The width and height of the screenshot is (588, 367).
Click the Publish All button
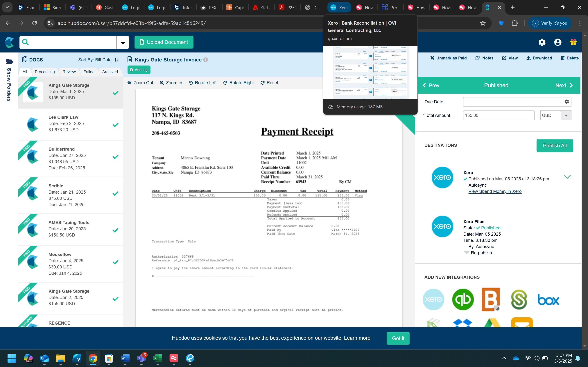[555, 146]
